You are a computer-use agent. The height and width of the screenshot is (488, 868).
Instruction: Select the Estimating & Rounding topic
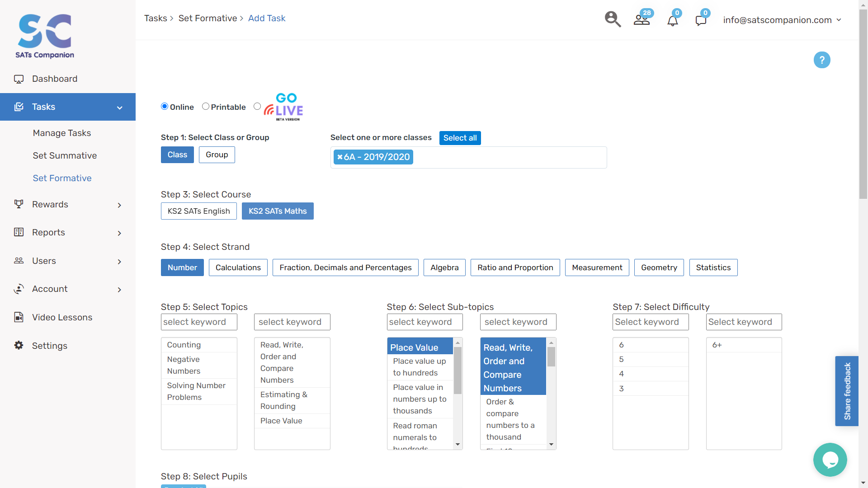tap(292, 400)
